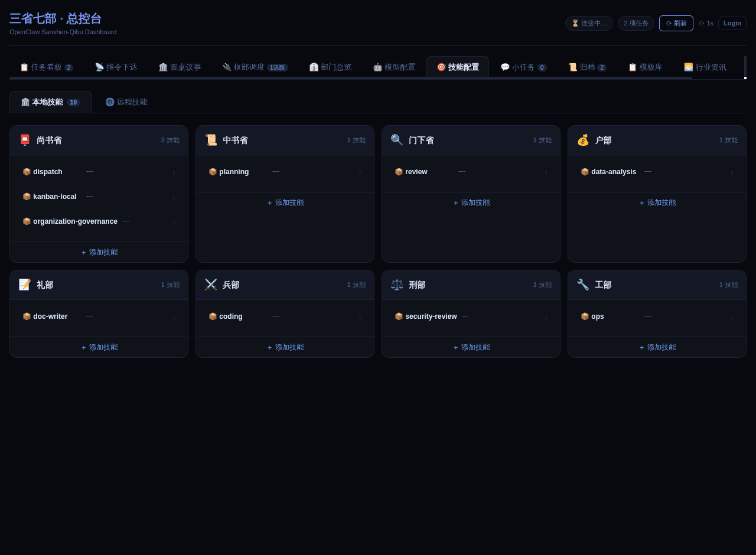Click the 兵部 crossed swords icon
This screenshot has height=555, width=756.
[x=211, y=285]
